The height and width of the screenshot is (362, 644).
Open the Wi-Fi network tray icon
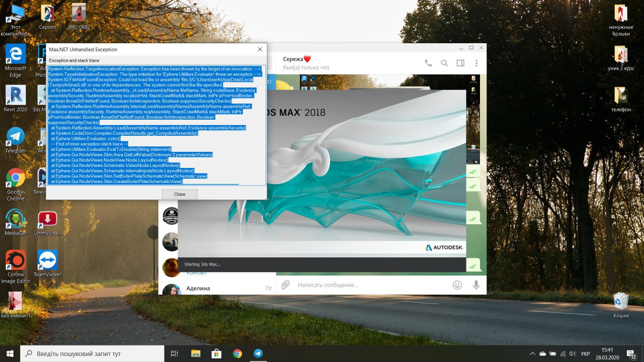[563, 353]
